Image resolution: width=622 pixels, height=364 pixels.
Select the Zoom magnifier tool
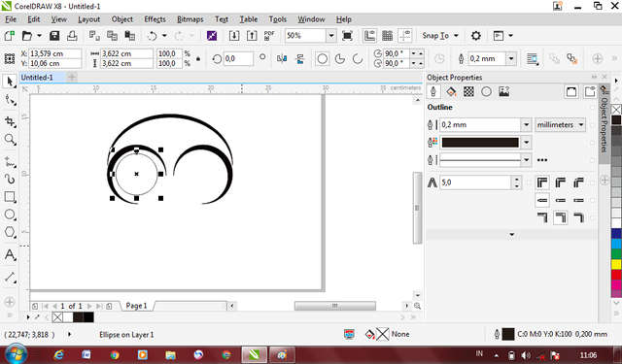click(10, 140)
